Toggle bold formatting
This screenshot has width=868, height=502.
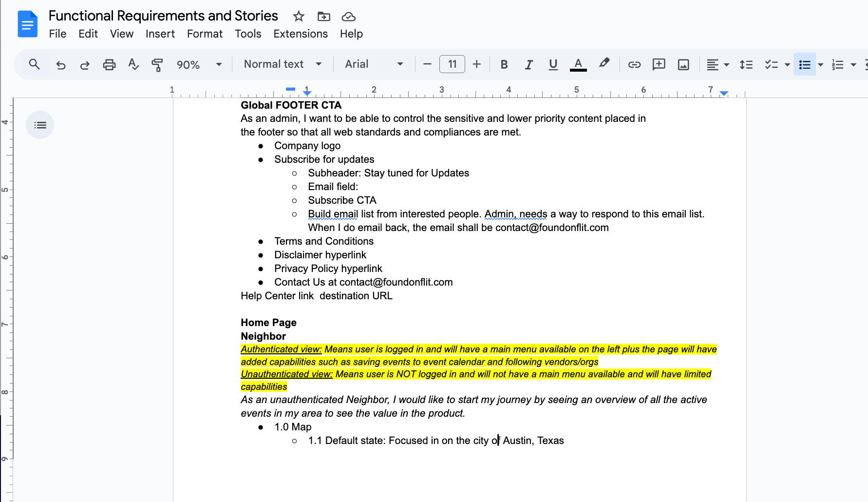coord(504,64)
